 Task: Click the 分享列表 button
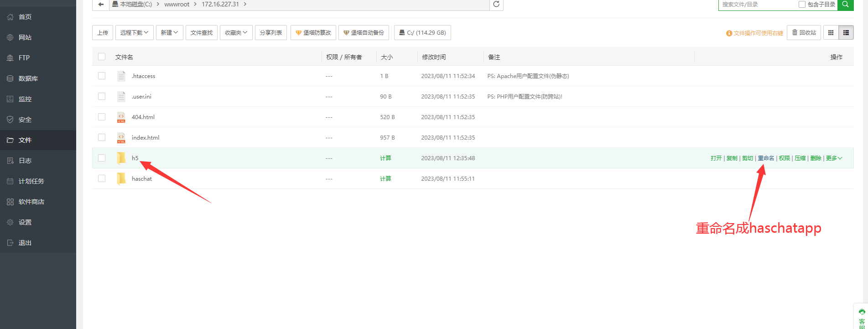click(271, 33)
